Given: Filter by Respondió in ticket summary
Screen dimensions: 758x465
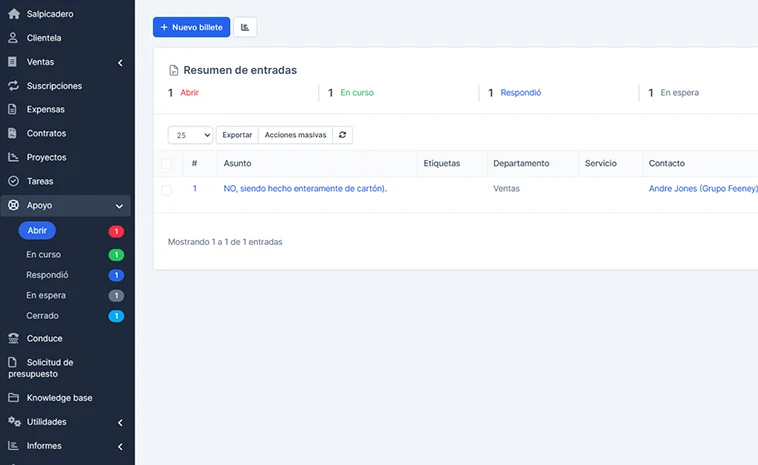Looking at the screenshot, I should [x=521, y=92].
